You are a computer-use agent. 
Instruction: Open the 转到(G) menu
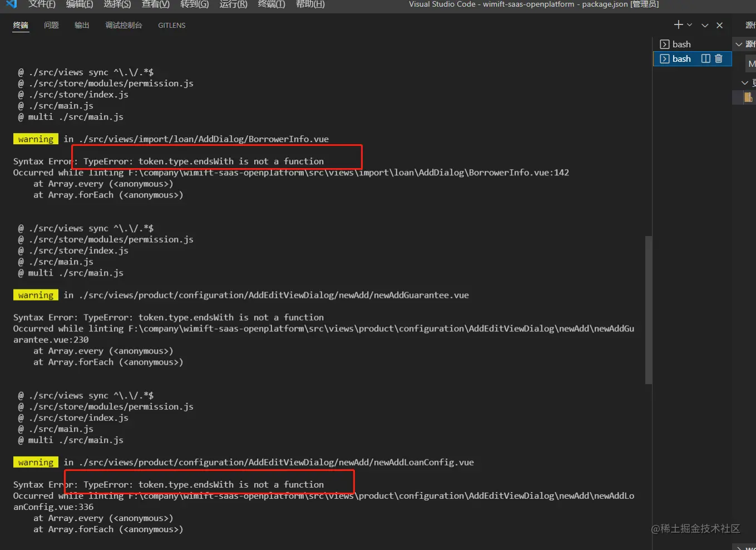[195, 4]
